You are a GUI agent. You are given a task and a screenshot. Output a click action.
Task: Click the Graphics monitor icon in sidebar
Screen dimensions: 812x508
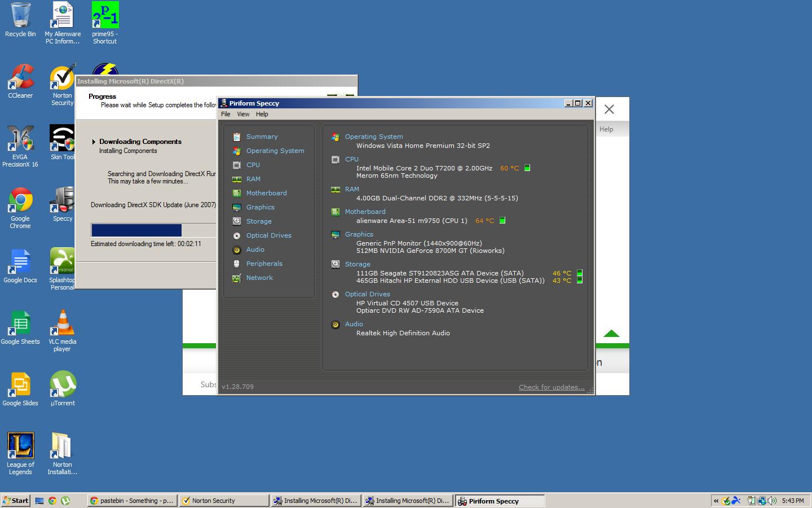(237, 207)
